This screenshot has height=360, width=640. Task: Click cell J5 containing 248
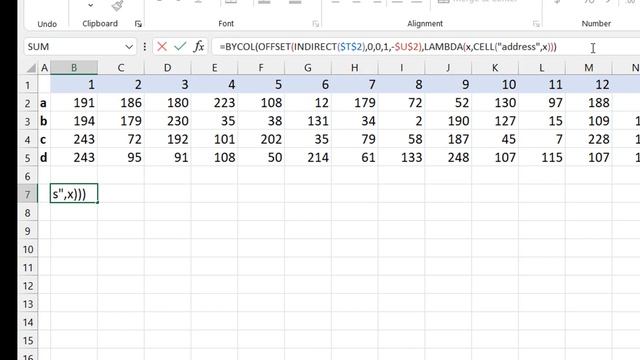coord(448,158)
